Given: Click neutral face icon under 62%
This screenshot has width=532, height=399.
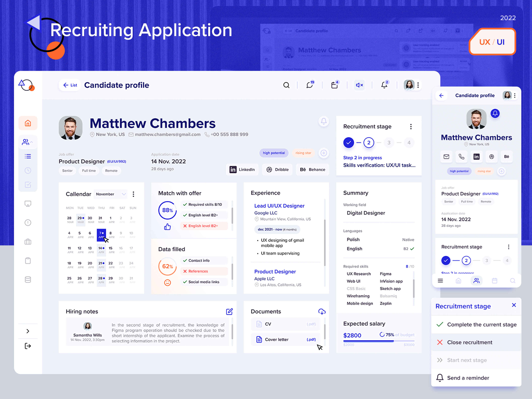Looking at the screenshot, I should pos(167,283).
